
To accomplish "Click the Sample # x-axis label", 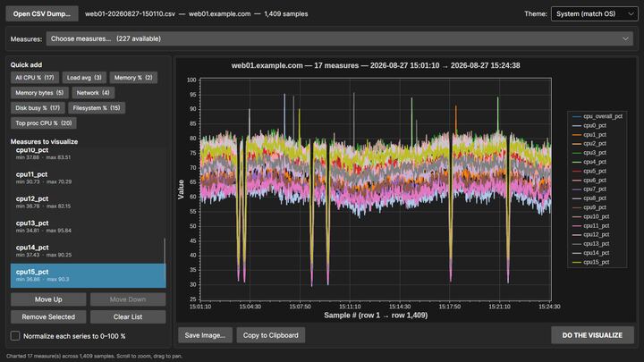I will pos(376,316).
